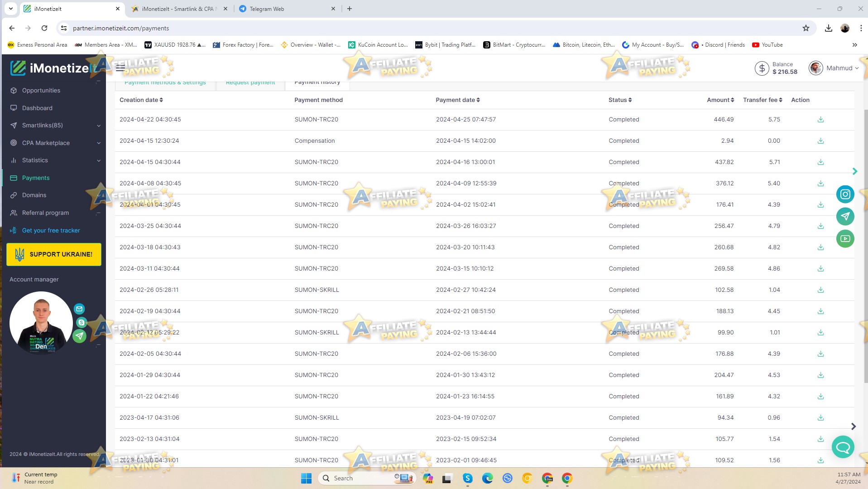
Task: Open YouTube bookmark
Action: (x=767, y=45)
